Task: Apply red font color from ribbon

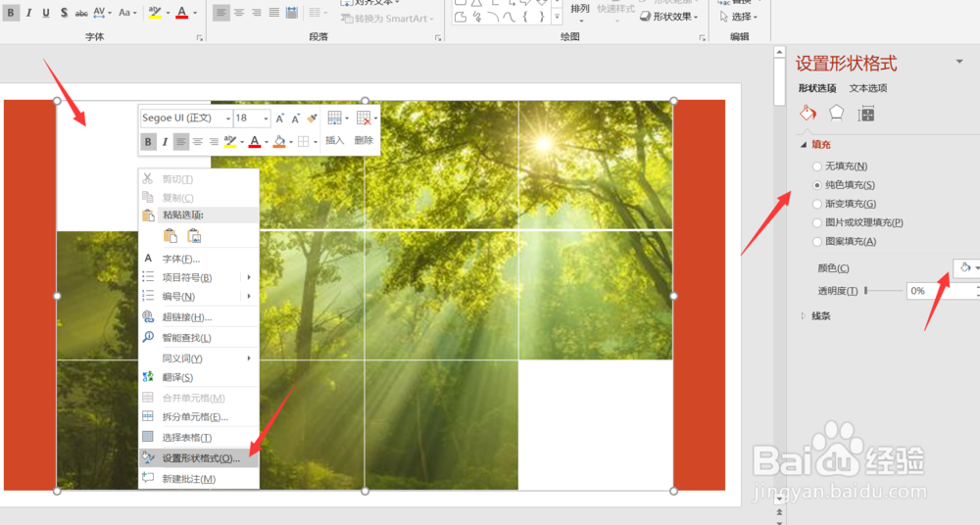Action: (182, 13)
